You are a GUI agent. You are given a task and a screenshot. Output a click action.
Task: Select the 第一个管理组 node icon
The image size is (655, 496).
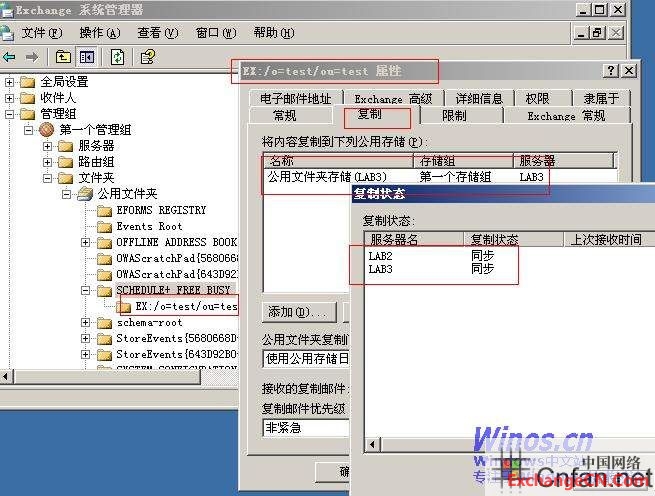(47, 130)
